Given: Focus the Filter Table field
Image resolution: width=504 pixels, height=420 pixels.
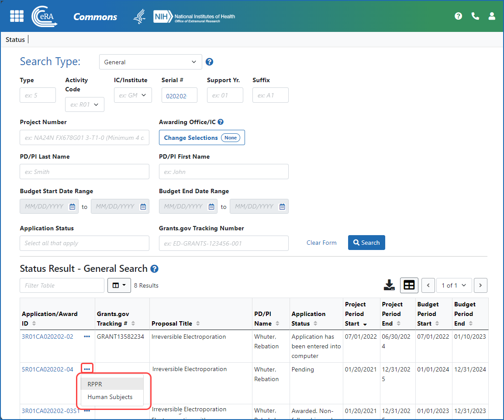Looking at the screenshot, I should (62, 285).
